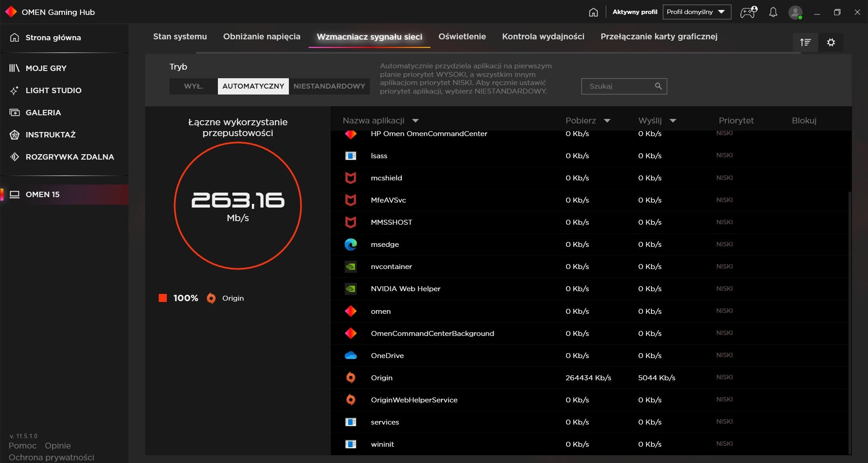The height and width of the screenshot is (463, 868).
Task: Click Origin download value 264434 Kb/s
Action: [x=588, y=378]
